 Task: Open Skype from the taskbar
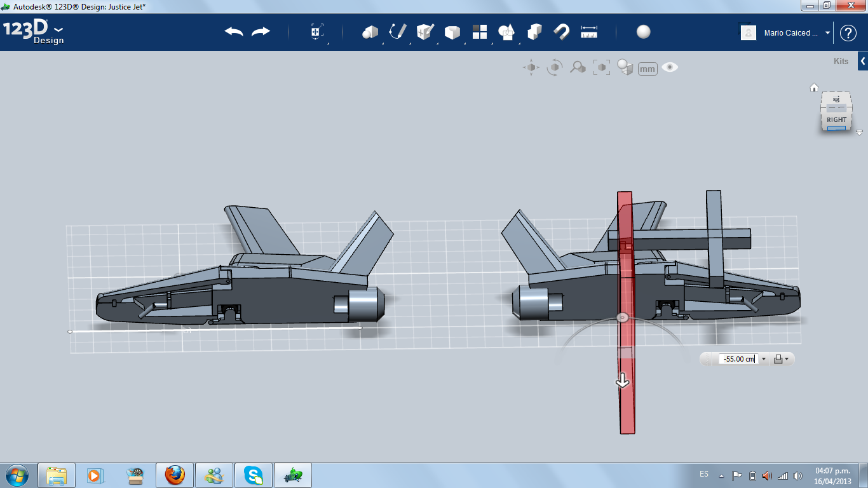254,475
